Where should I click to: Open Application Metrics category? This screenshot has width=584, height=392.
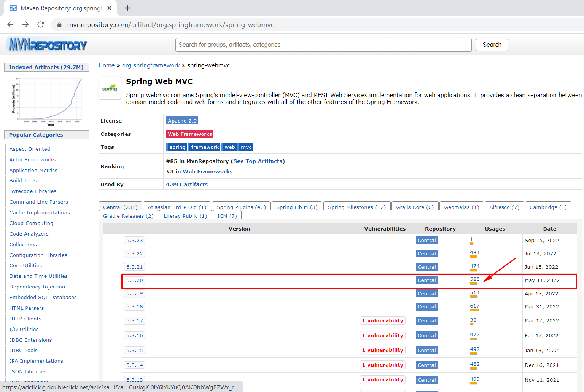tap(33, 171)
